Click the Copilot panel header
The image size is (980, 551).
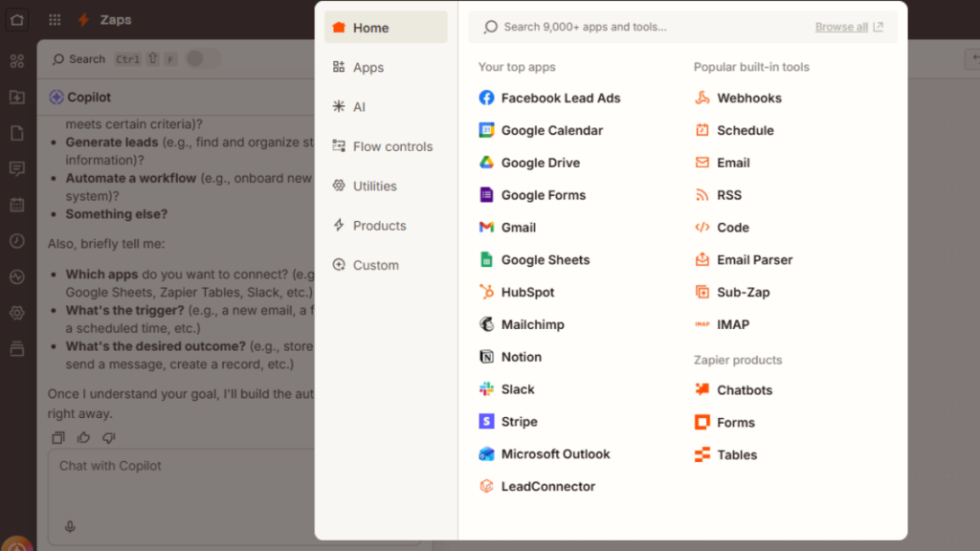coord(80,98)
